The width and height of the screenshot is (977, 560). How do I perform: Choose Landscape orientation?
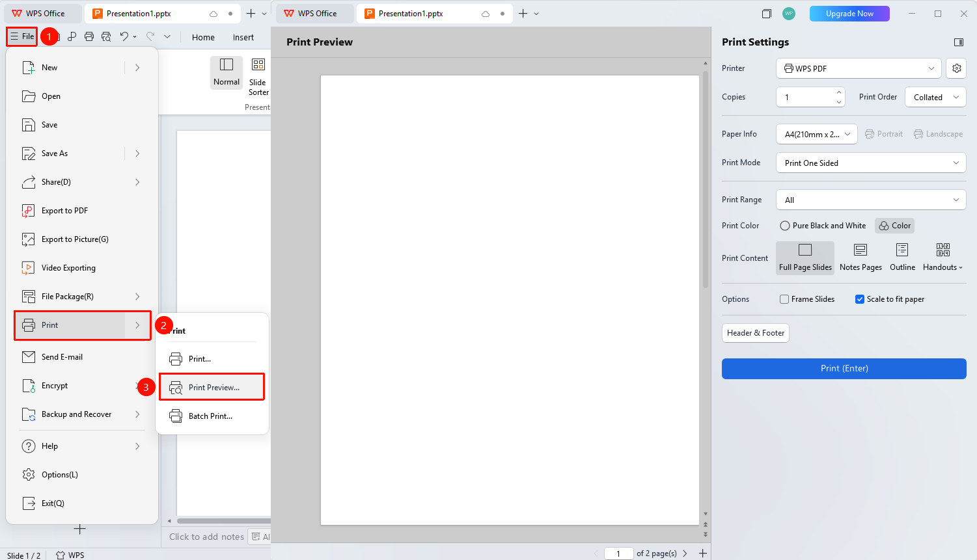pyautogui.click(x=938, y=134)
